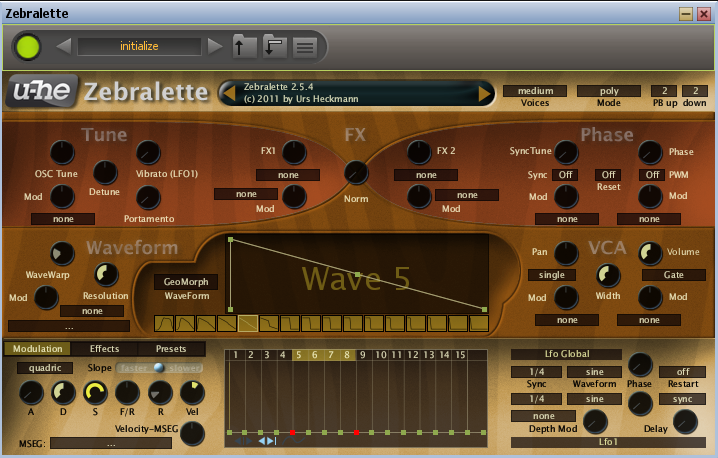Screen dimensions: 718x458
Task: Click the WaveWarp knob
Action: 62,253
